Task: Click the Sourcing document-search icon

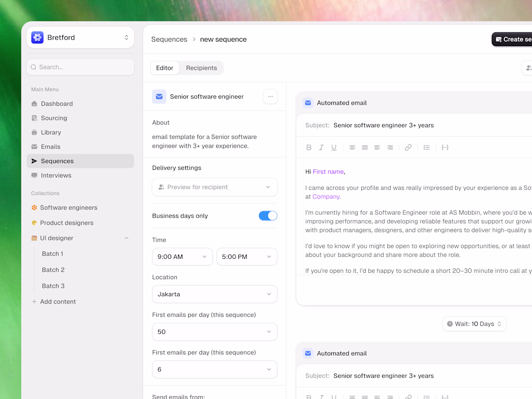Action: 34,118
